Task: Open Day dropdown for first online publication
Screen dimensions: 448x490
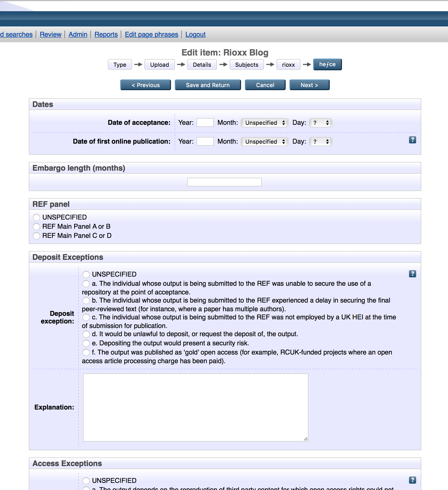Action: pos(321,142)
